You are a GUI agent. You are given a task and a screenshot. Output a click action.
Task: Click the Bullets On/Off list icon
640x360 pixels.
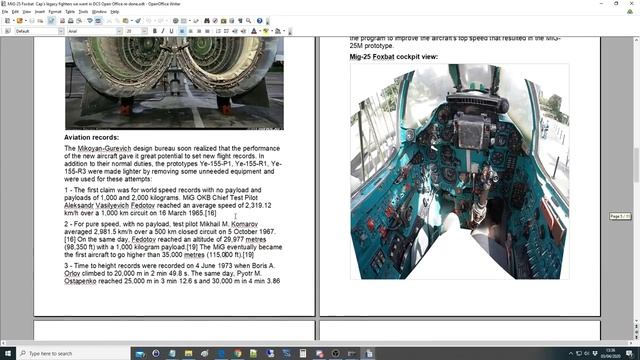226,31
